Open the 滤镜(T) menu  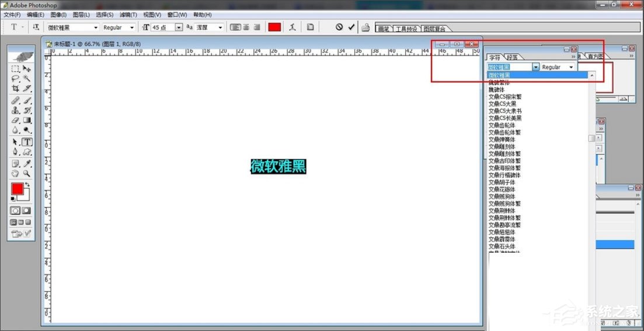pyautogui.click(x=128, y=15)
